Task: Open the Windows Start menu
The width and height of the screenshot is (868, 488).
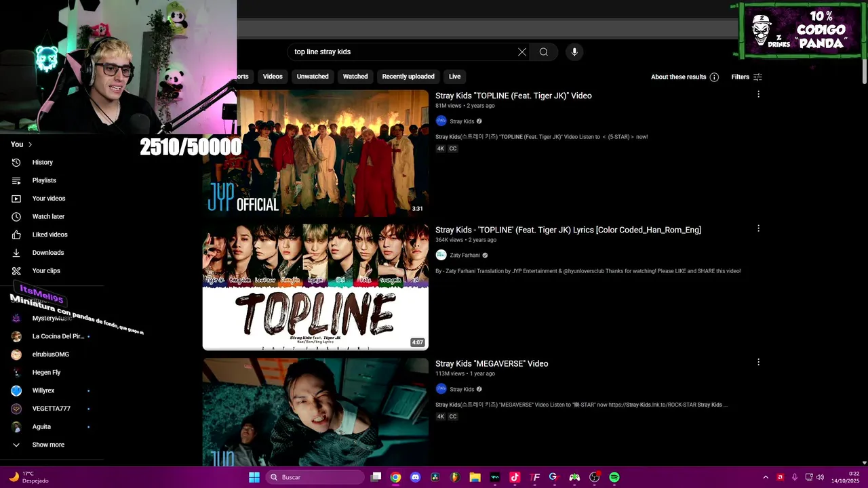Action: pyautogui.click(x=254, y=477)
